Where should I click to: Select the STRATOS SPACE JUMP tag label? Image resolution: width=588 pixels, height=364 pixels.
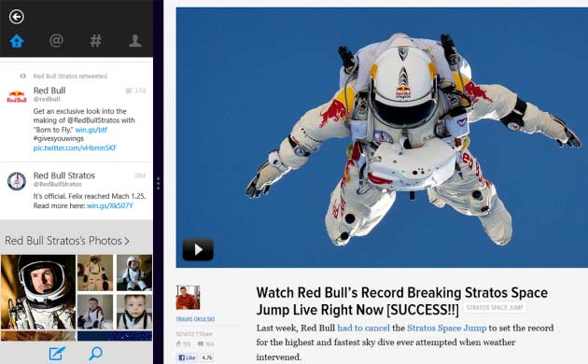coord(495,307)
